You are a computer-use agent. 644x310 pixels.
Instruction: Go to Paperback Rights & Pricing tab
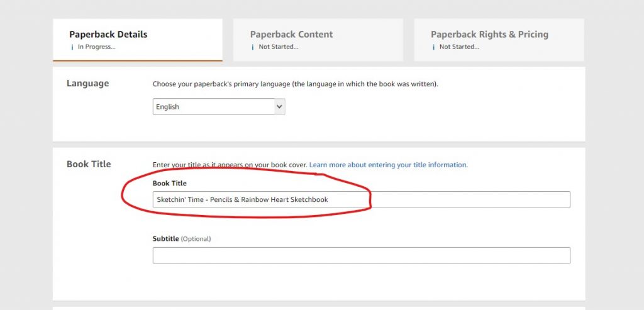coord(499,40)
